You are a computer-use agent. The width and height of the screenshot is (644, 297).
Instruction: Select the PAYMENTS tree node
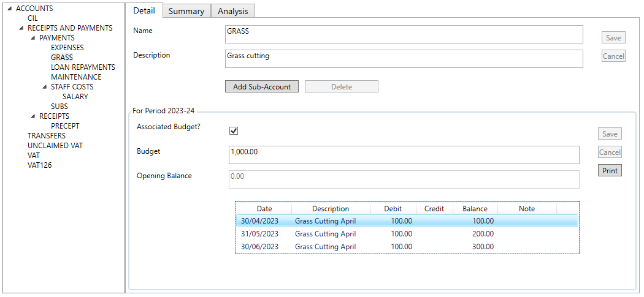point(56,38)
